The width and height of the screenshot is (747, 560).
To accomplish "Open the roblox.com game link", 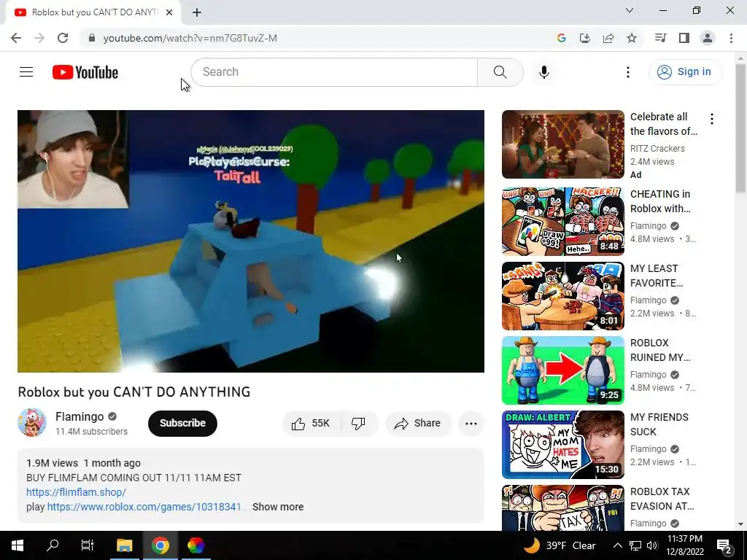I will [x=145, y=507].
